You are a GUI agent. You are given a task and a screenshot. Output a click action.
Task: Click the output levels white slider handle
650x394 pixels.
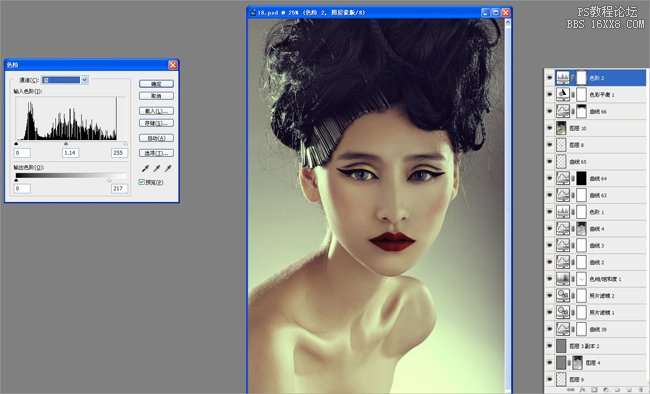109,180
